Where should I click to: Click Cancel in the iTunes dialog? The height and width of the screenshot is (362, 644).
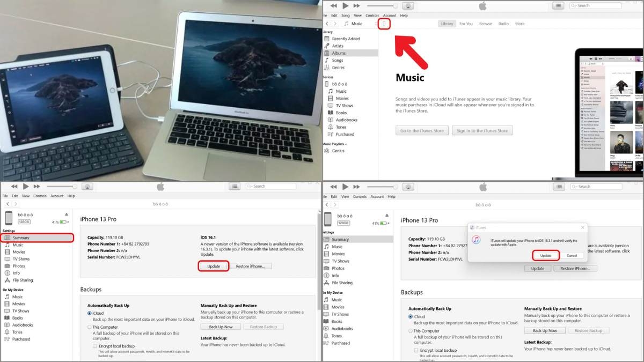(x=572, y=255)
